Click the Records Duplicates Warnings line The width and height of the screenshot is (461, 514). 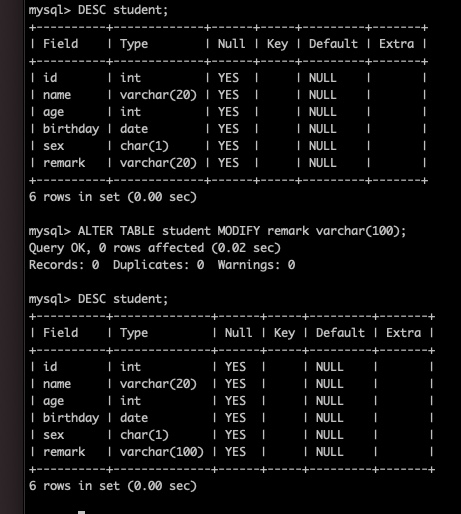162,265
